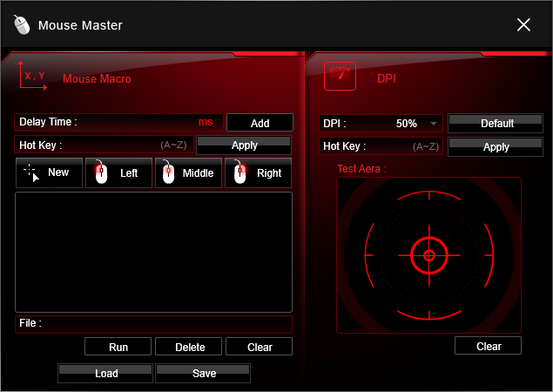The image size is (553, 392).
Task: Add a Left mouse click action
Action: (118, 172)
